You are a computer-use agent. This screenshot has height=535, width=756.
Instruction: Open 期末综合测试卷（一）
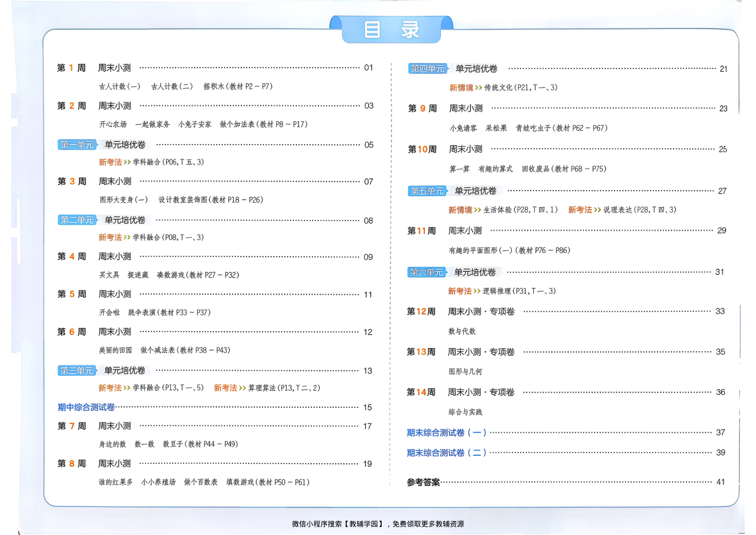click(446, 432)
